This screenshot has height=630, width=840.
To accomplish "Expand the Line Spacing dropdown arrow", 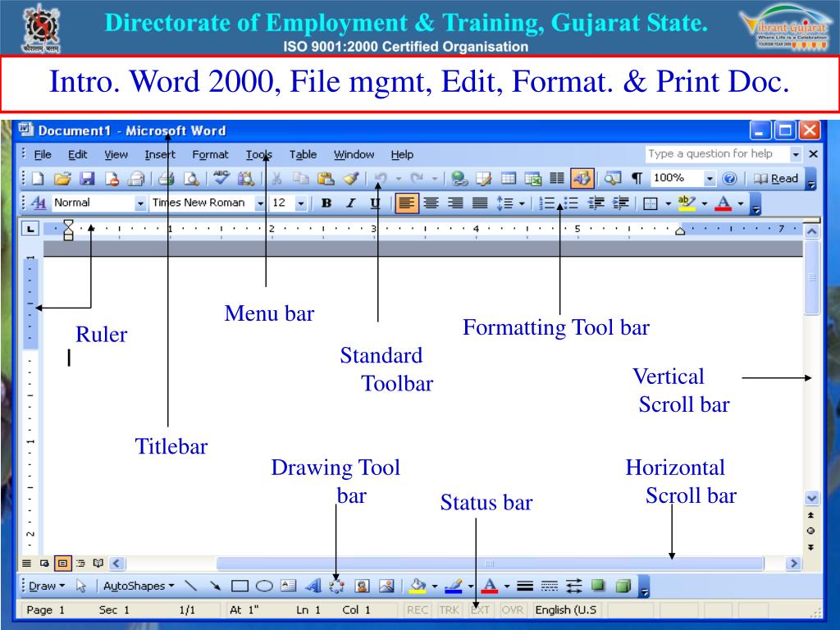I will point(522,203).
